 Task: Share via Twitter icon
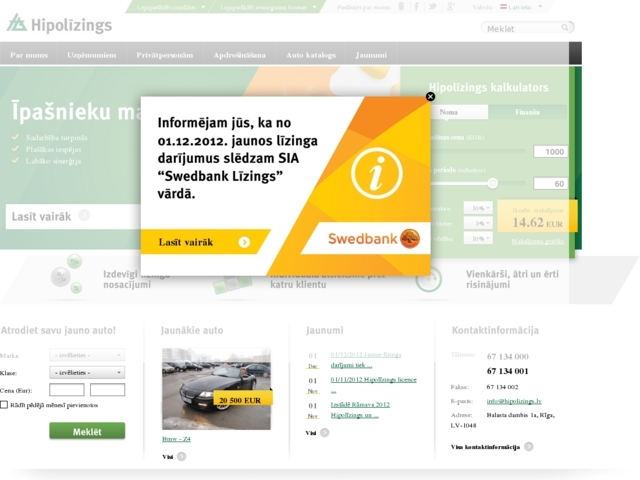433,7
